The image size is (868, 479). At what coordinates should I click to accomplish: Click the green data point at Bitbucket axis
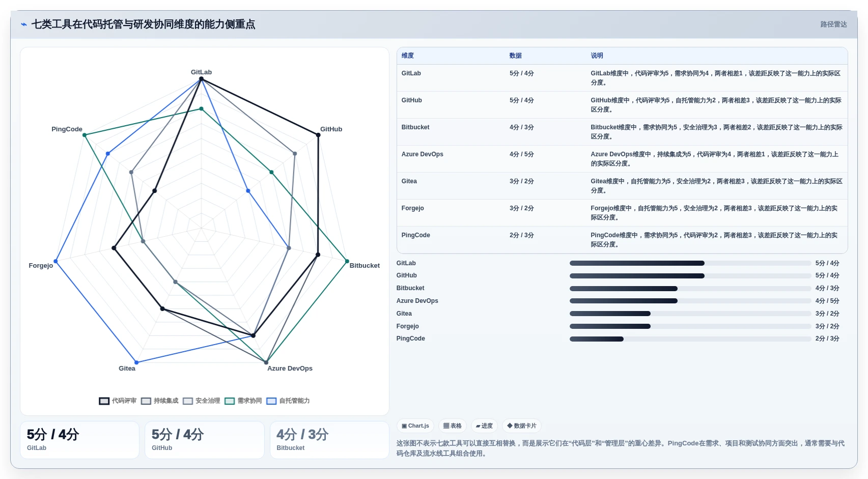click(347, 261)
